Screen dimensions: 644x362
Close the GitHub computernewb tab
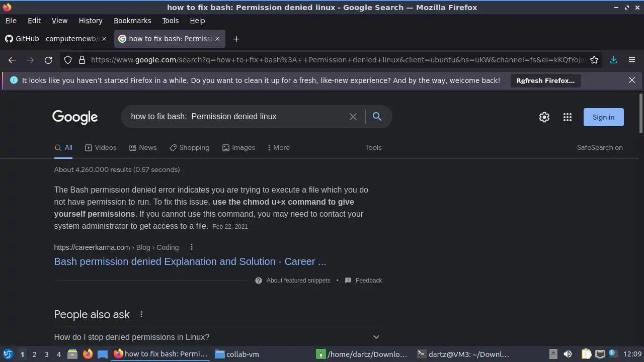pyautogui.click(x=104, y=39)
